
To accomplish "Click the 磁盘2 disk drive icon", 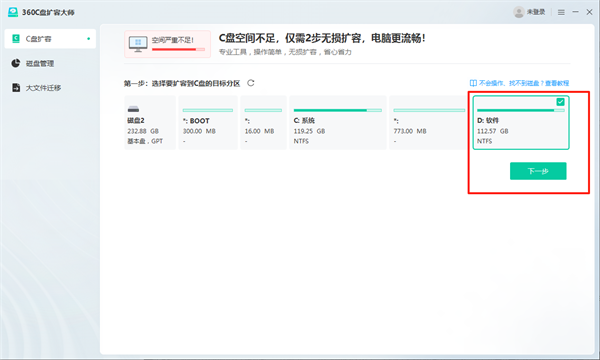I will (x=133, y=109).
